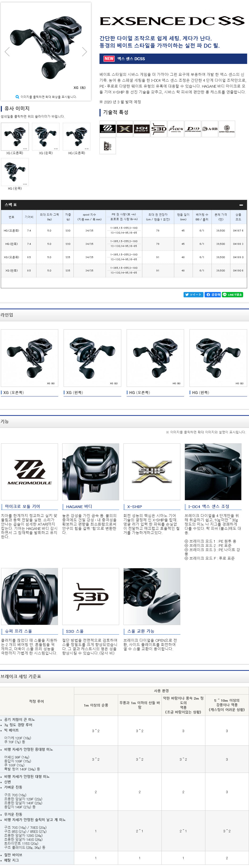
Task: Select the XG (왼쪽) similar-image thumbnail
Action: click(46, 136)
